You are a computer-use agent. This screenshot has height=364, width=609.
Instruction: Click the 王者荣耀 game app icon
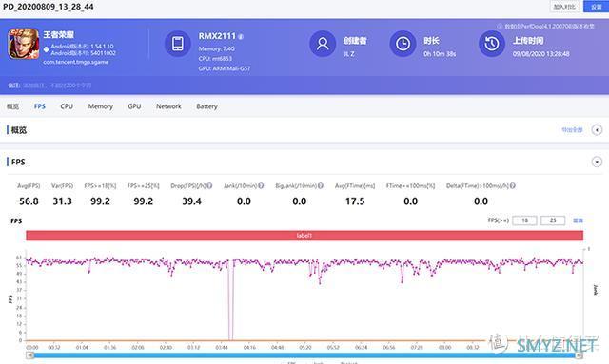tap(24, 44)
